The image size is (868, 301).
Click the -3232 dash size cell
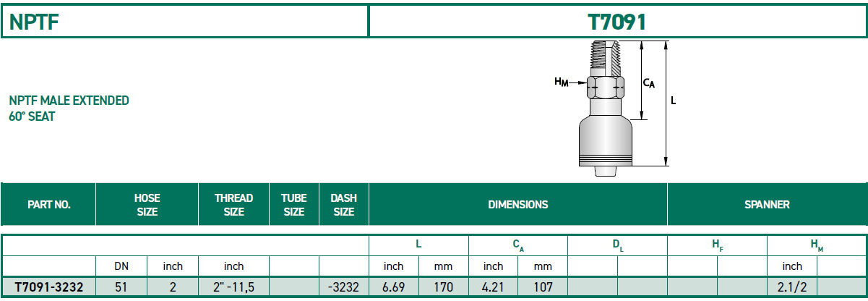coord(343,287)
